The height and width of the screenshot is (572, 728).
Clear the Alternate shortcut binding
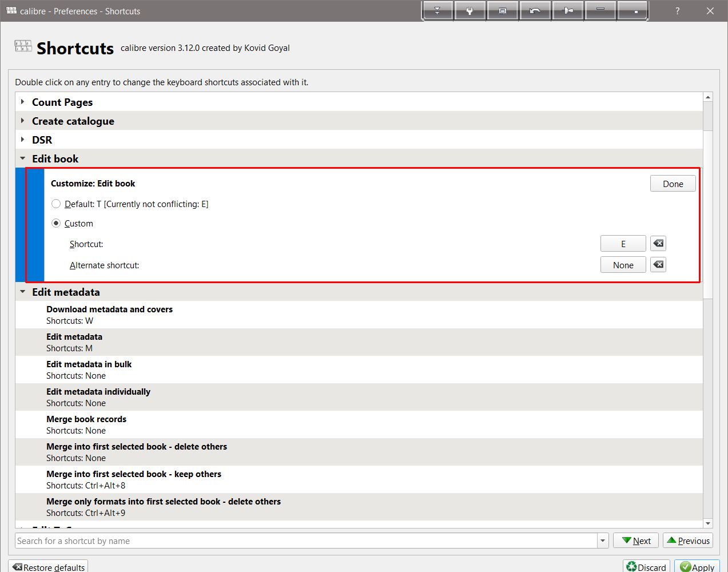(658, 265)
